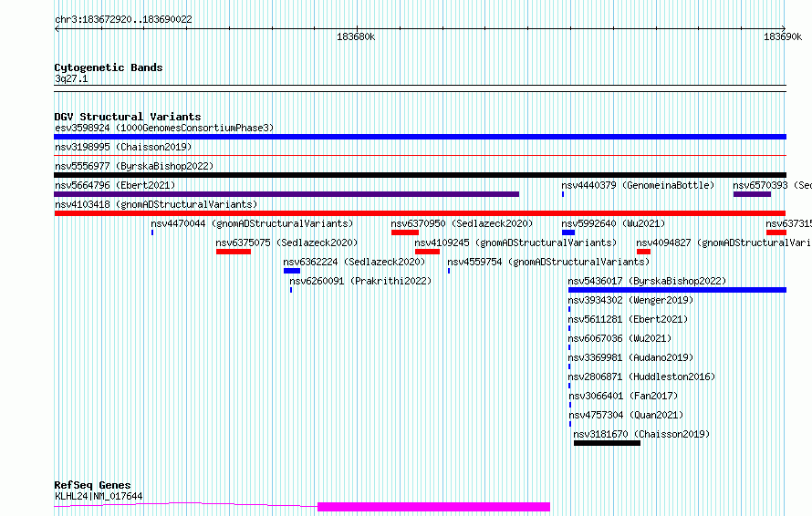812x516 pixels.
Task: Open nsv6260091 (Prakrithi2022) label
Action: (x=360, y=281)
